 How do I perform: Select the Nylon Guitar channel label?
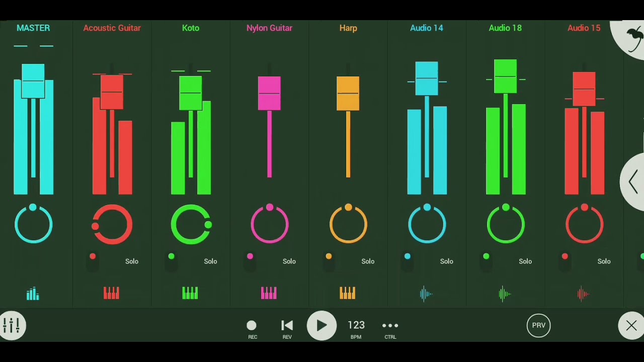pyautogui.click(x=269, y=28)
